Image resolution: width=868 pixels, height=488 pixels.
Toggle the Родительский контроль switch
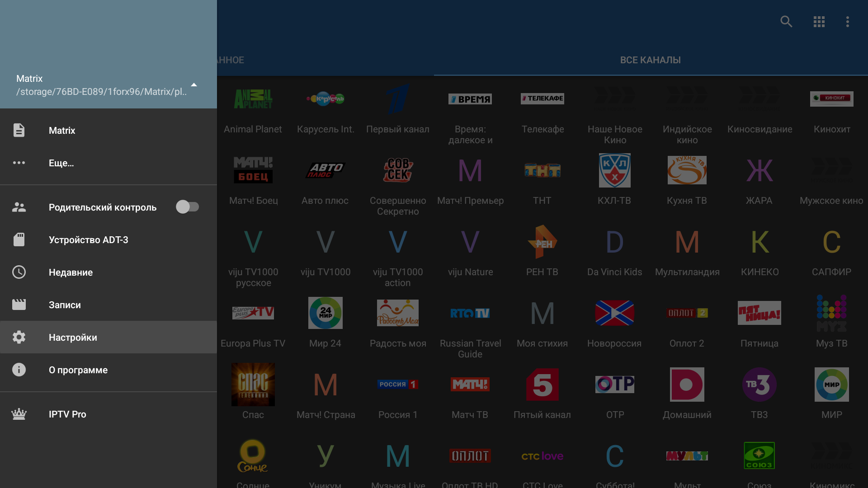(187, 207)
